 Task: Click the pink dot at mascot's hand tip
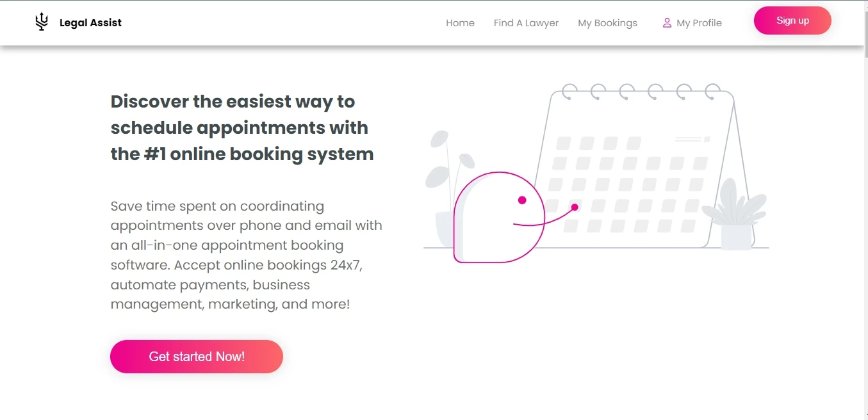(575, 207)
